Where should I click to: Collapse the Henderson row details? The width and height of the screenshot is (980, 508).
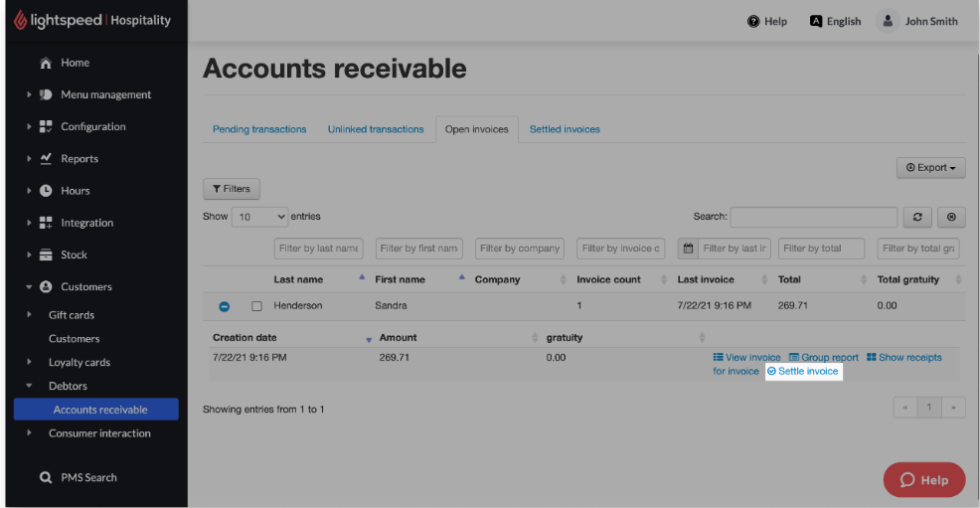tap(224, 306)
